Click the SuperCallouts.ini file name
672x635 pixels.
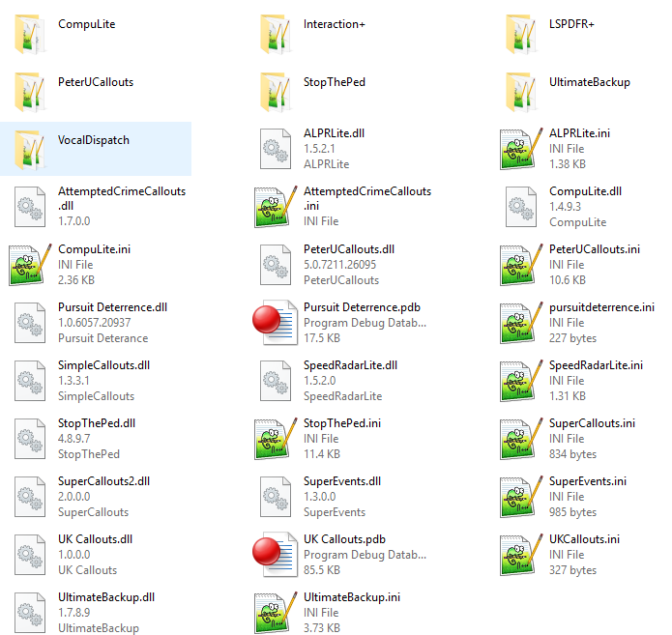pos(592,423)
